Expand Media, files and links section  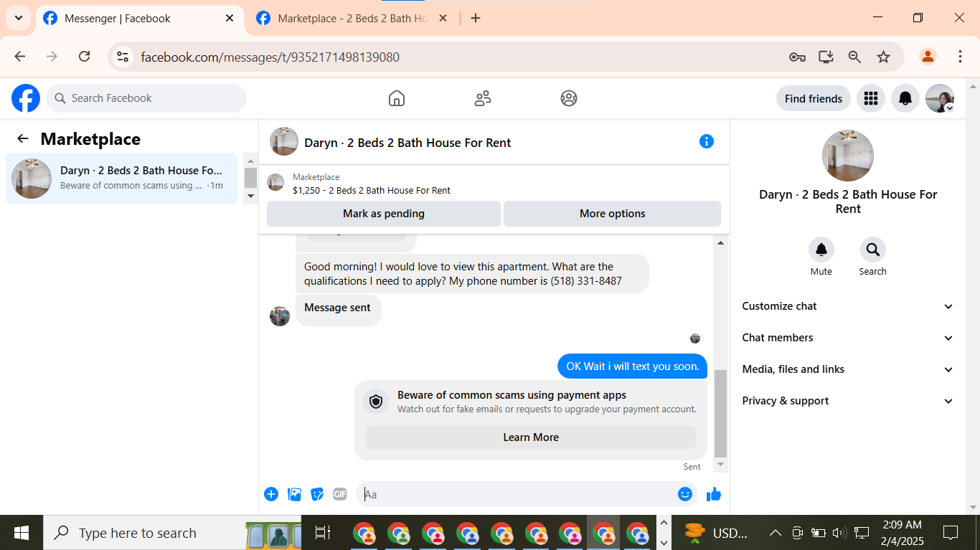[x=848, y=369]
